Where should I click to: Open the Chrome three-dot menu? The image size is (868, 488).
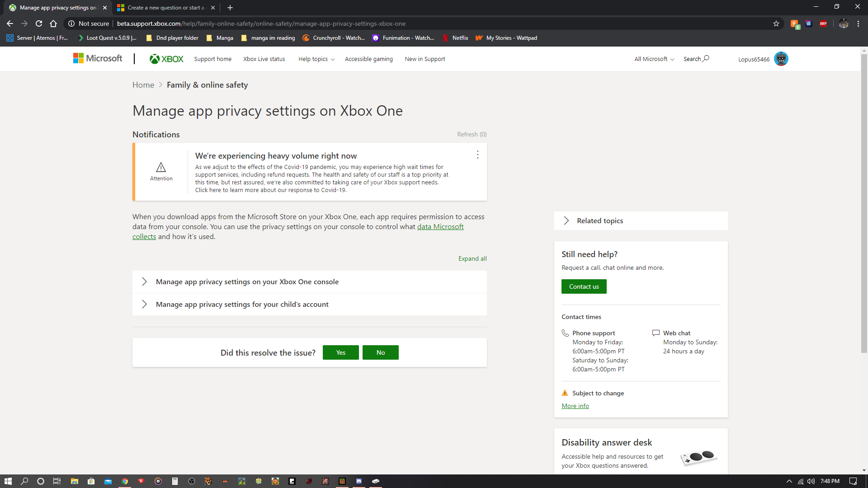click(x=858, y=23)
